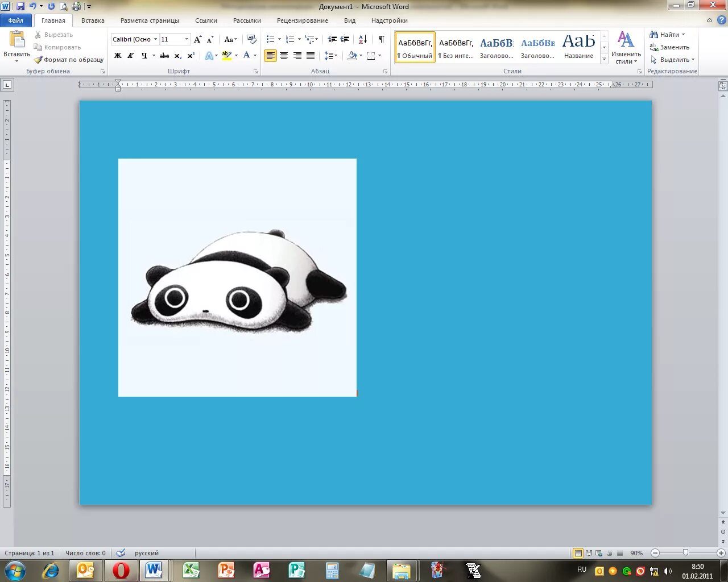Viewport: 728px width, 582px height.
Task: Switch to the Разметка страницы tab
Action: click(150, 20)
